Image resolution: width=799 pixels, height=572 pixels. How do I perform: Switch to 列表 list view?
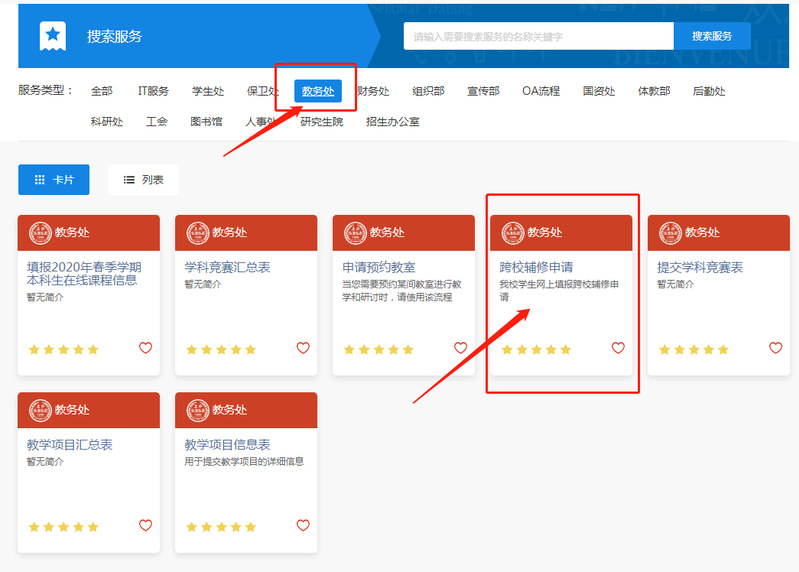coord(143,180)
